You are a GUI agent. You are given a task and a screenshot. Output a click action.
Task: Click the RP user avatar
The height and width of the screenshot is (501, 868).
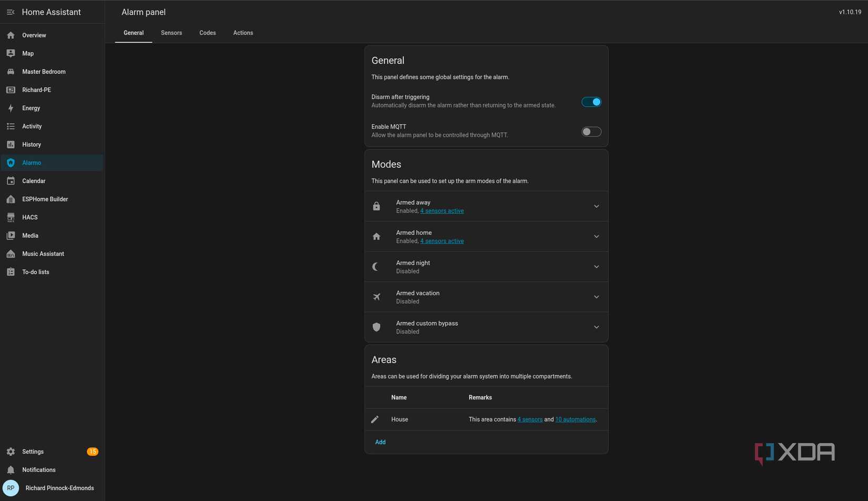pos(11,488)
